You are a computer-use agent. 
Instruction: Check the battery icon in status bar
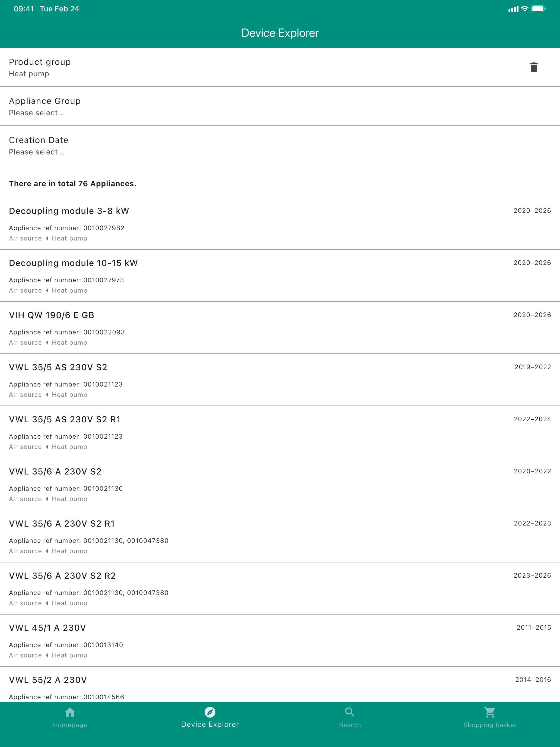pos(538,9)
